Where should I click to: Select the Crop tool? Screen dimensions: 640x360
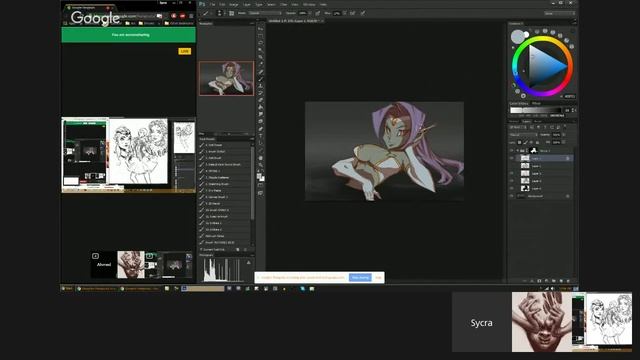click(x=260, y=57)
